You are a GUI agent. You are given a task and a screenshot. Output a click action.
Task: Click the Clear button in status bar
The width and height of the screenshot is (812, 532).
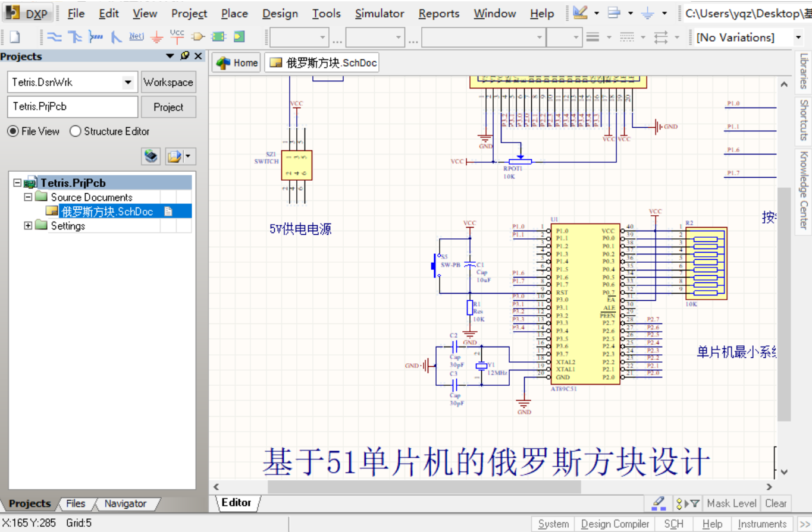tap(776, 503)
